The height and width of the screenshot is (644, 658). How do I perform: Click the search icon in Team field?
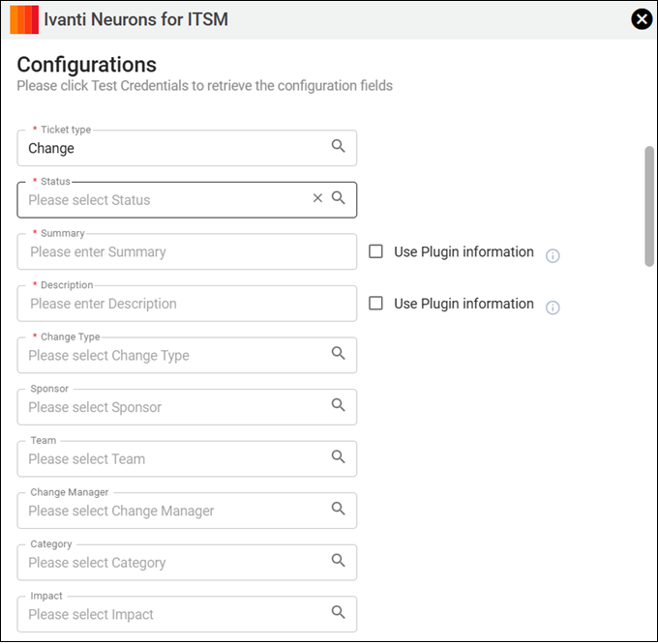point(339,457)
